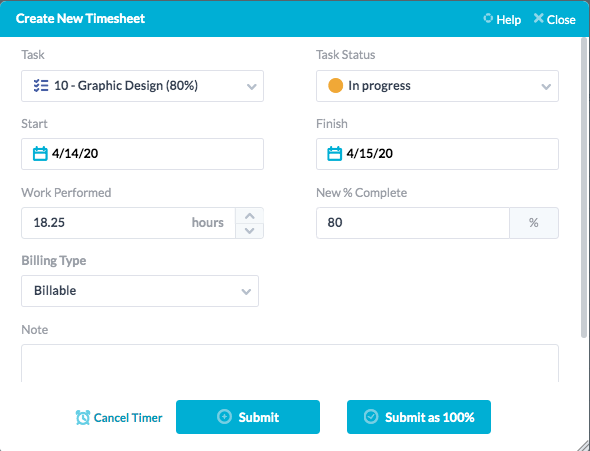Viewport: 590px width, 451px height.
Task: Click the task checklist icon in Task field
Action: pos(41,86)
